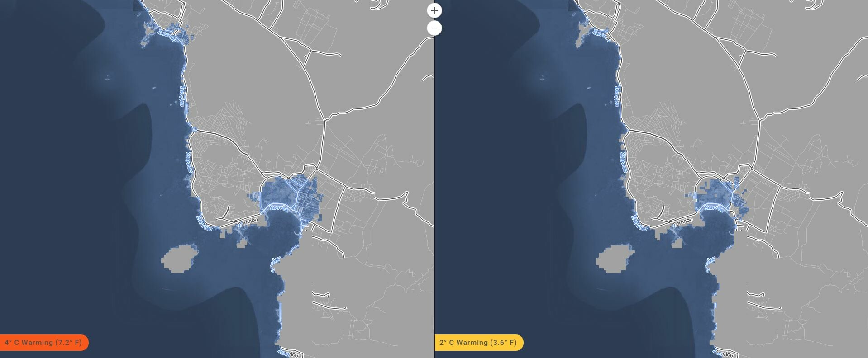Select the orange 4° C Warming label

[43, 343]
